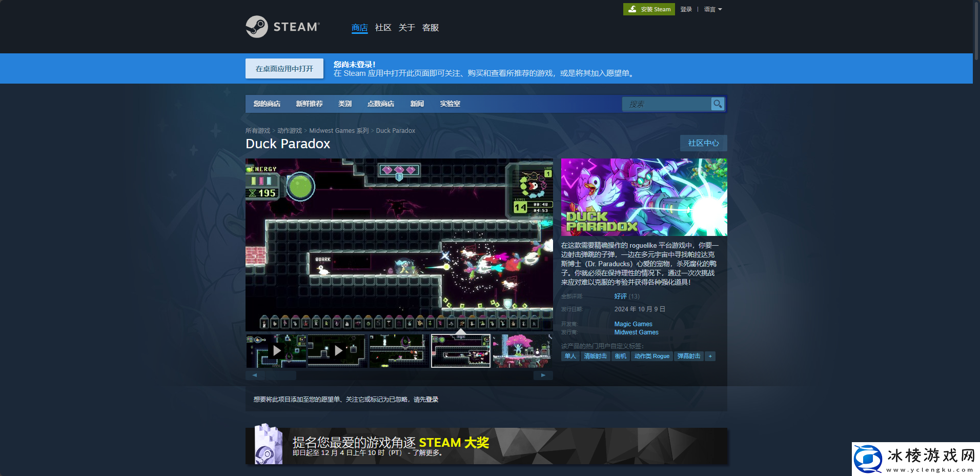Play the second video thumbnail
The image size is (980, 476).
(338, 351)
